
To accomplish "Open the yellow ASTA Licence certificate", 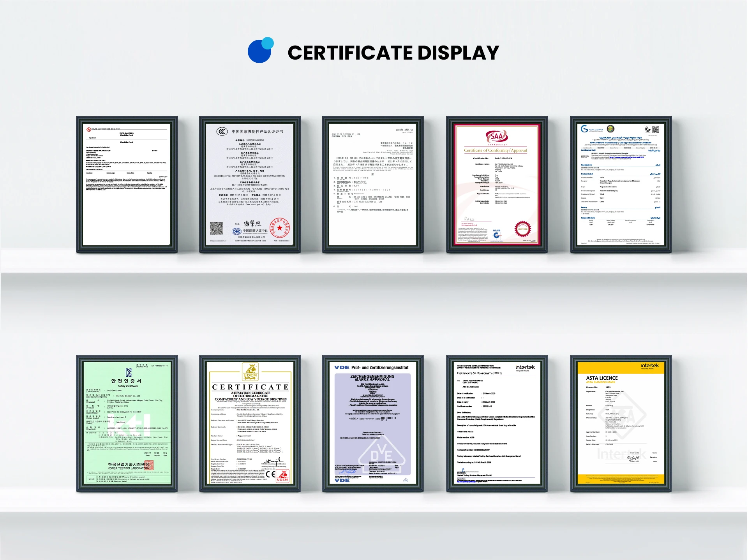I will coord(621,423).
